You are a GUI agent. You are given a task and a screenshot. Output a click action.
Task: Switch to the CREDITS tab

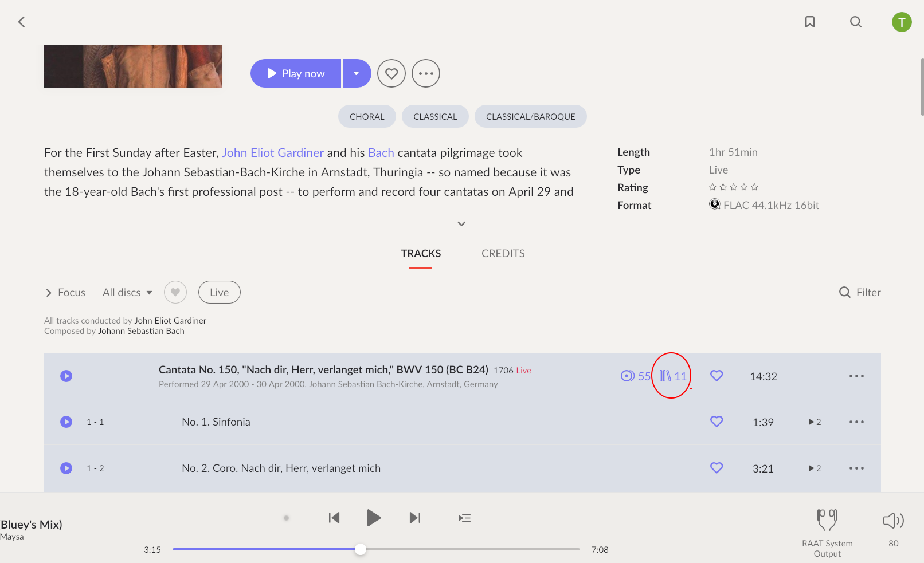503,253
